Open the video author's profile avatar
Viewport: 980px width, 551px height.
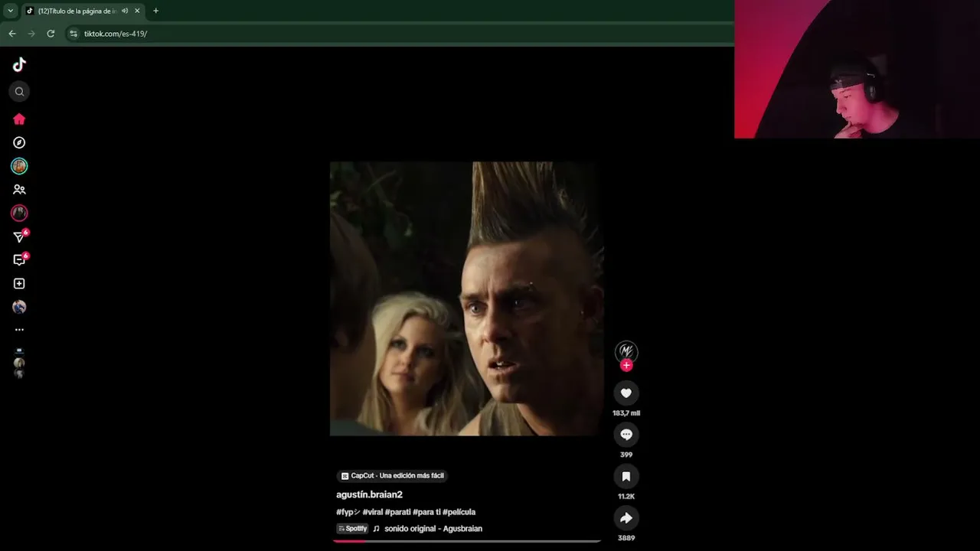click(x=626, y=351)
